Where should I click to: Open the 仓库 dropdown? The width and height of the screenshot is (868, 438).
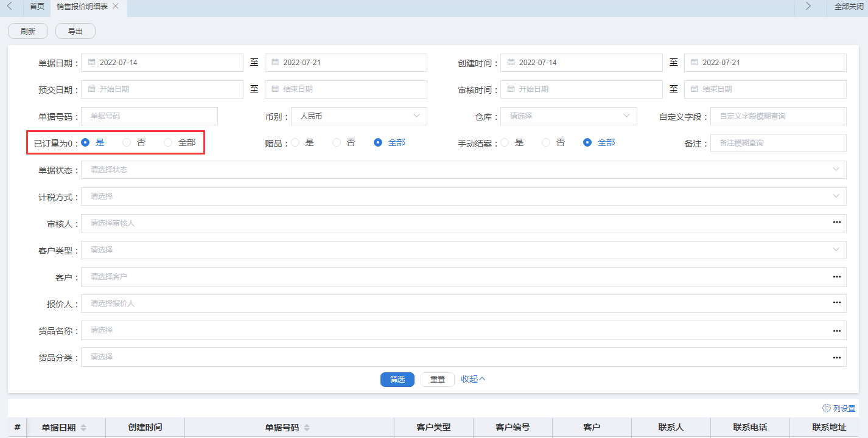pyautogui.click(x=569, y=116)
